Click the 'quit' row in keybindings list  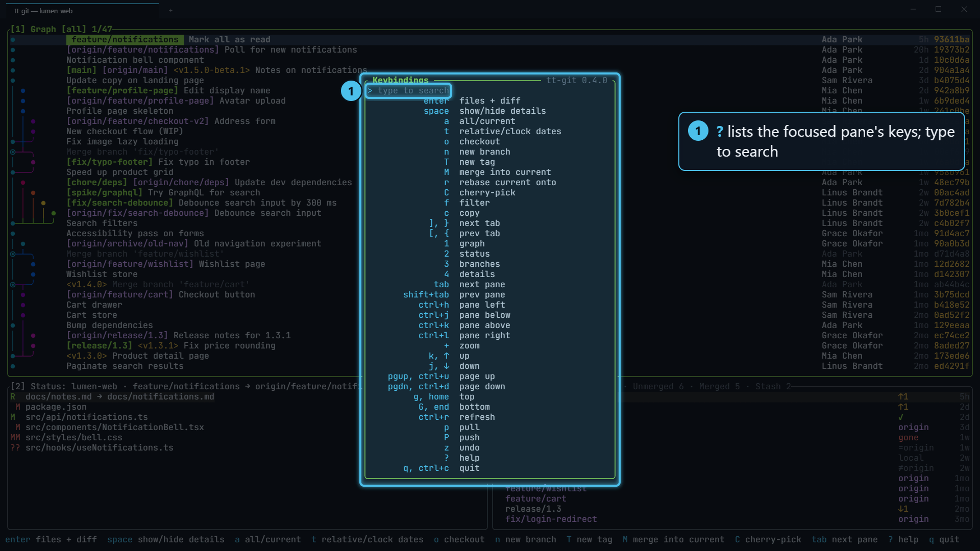[x=490, y=468]
